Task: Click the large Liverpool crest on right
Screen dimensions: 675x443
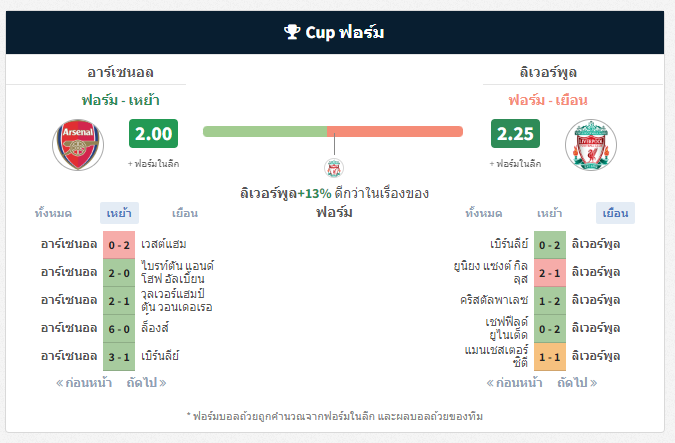Action: coord(591,145)
